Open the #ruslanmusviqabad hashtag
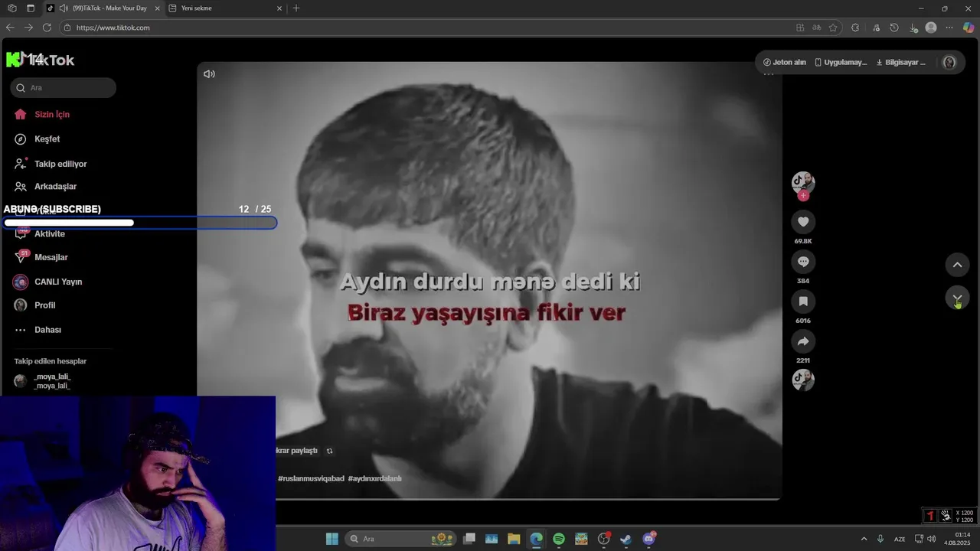This screenshot has height=551, width=980. pos(311,478)
